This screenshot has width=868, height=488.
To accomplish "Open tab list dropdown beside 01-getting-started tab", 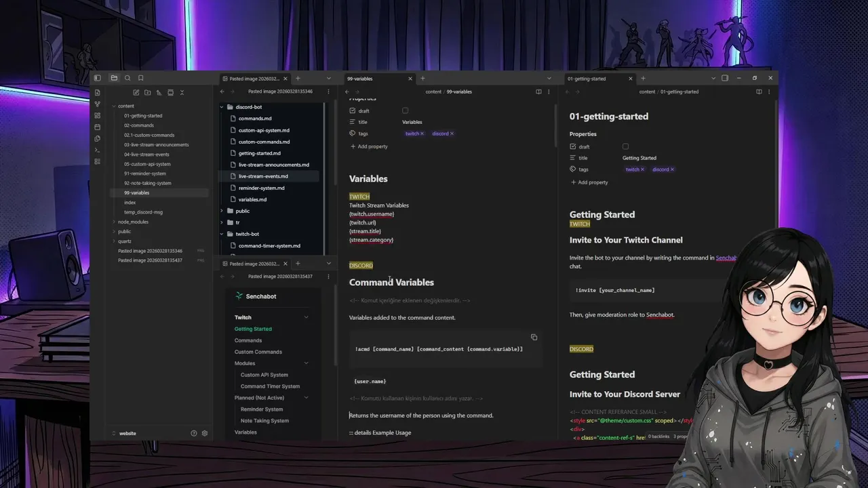I will (714, 78).
